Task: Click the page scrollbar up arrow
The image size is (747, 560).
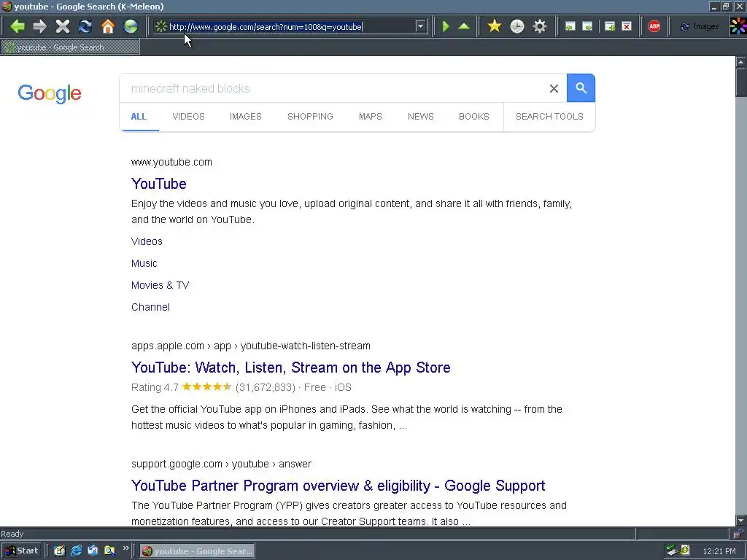Action: [x=741, y=62]
